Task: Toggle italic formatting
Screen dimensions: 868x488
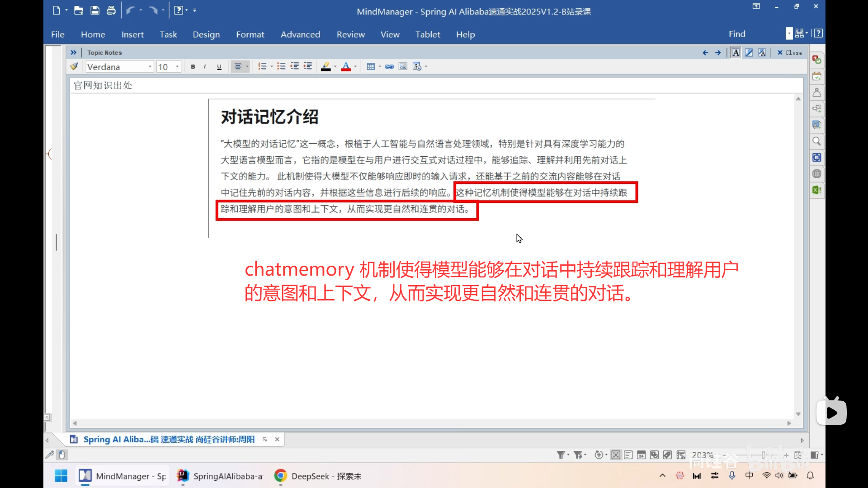Action: 205,66
